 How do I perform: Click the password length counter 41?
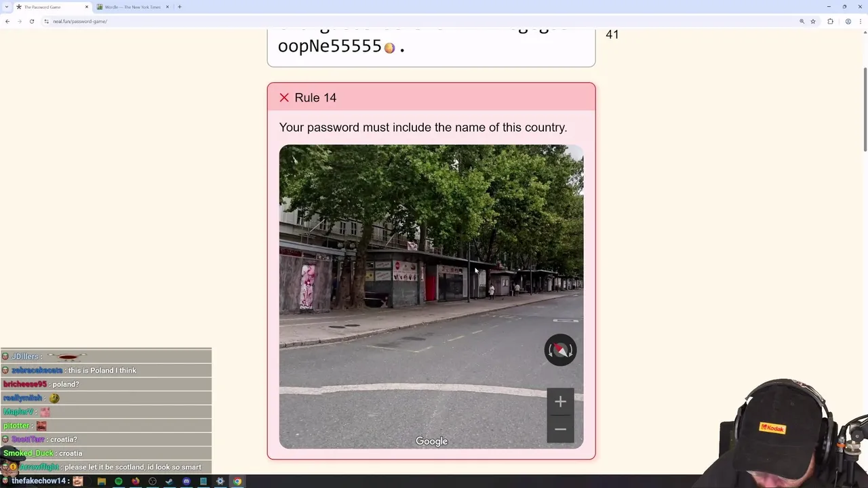tap(612, 35)
